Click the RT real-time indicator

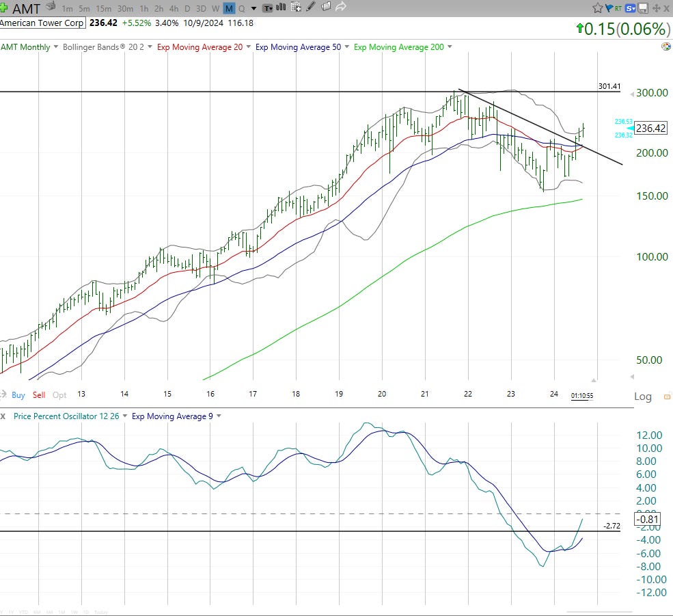pos(618,8)
